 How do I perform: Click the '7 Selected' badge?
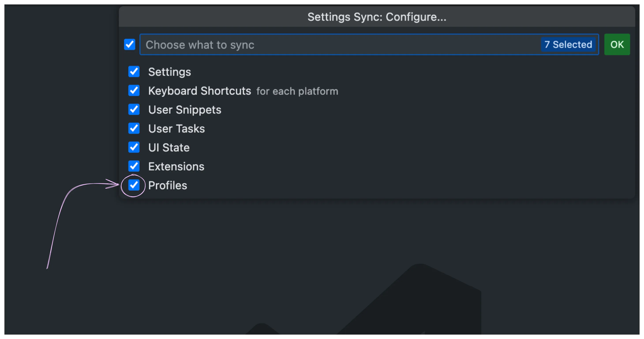point(568,45)
